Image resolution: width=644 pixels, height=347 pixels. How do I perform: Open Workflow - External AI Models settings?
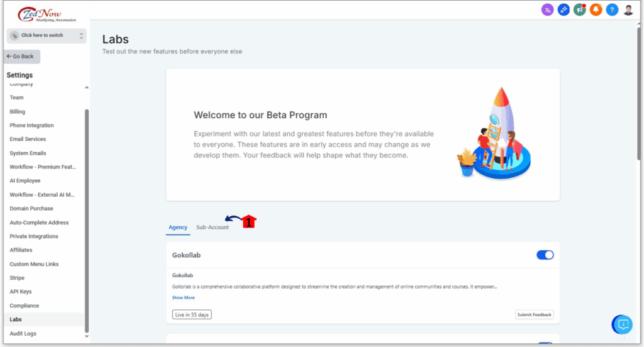click(x=43, y=195)
